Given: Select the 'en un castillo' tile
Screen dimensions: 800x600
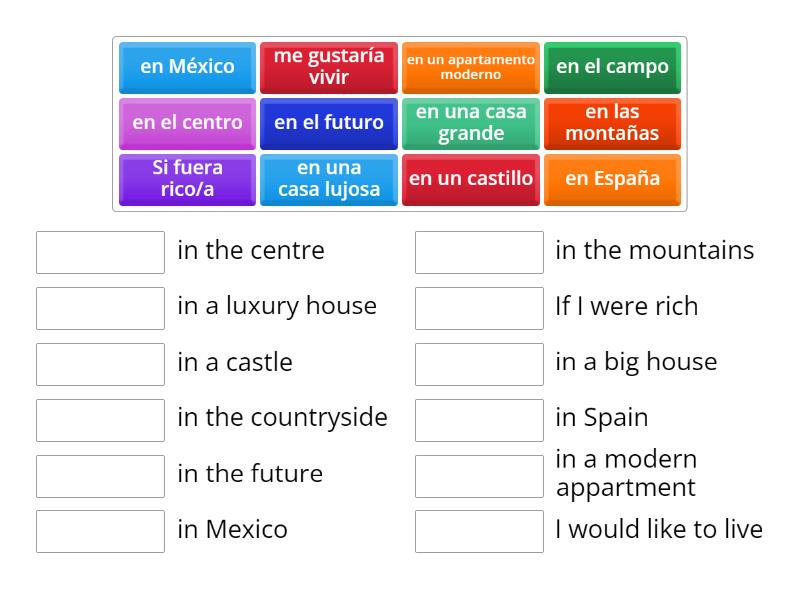Looking at the screenshot, I should [x=471, y=179].
